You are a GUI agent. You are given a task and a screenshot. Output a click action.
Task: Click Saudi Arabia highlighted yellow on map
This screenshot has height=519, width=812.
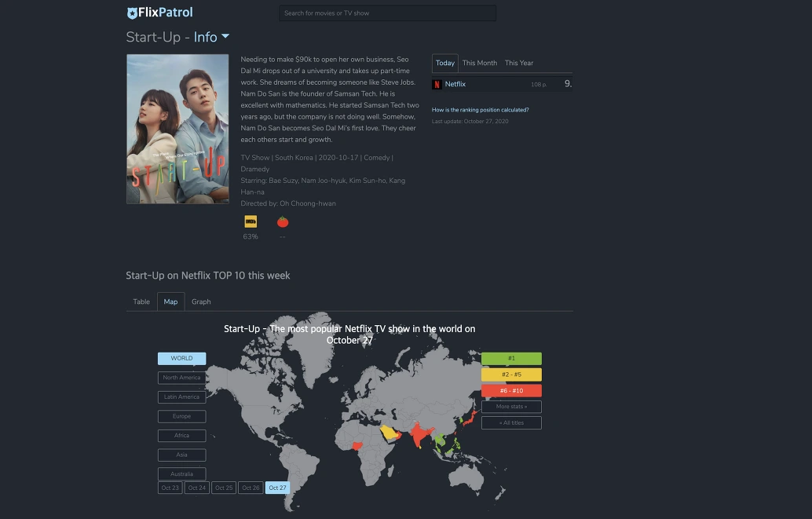390,433
